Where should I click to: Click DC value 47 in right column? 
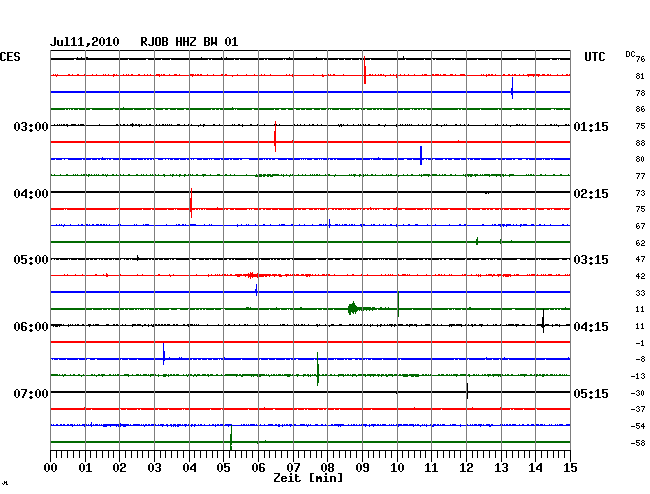[x=640, y=259]
